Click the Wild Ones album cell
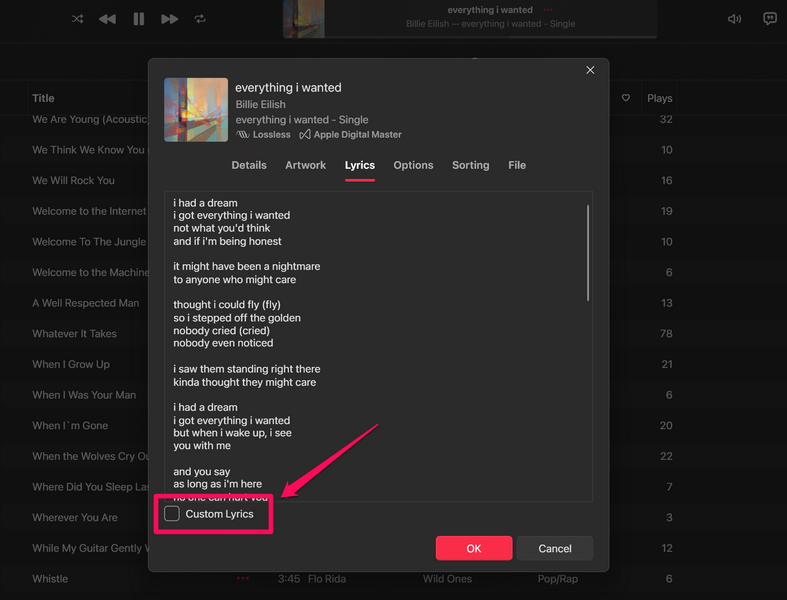The height and width of the screenshot is (600, 787). point(447,579)
